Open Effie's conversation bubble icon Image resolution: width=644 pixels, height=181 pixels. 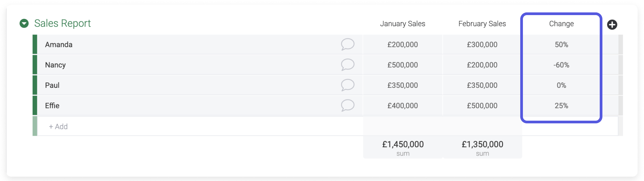(x=348, y=106)
